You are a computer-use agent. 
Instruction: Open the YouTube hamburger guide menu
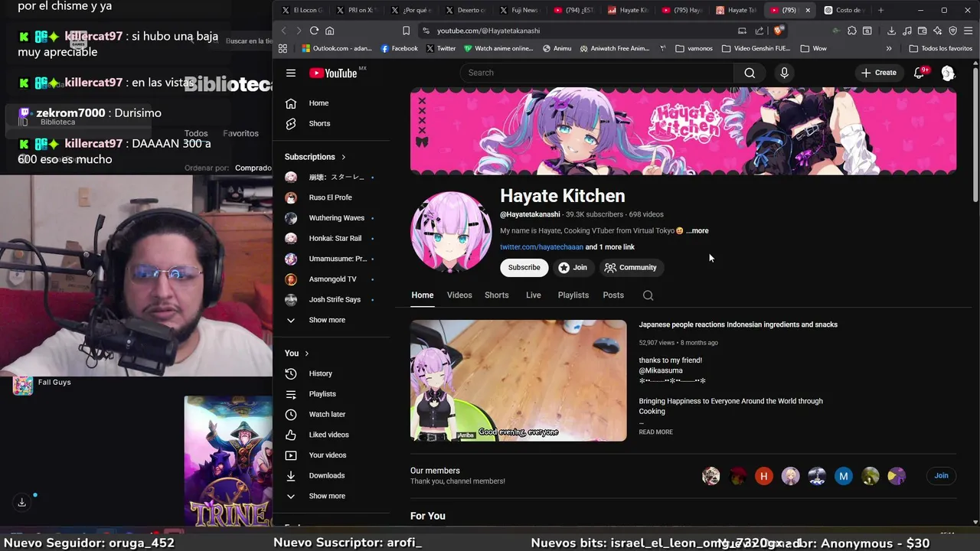[x=291, y=73]
